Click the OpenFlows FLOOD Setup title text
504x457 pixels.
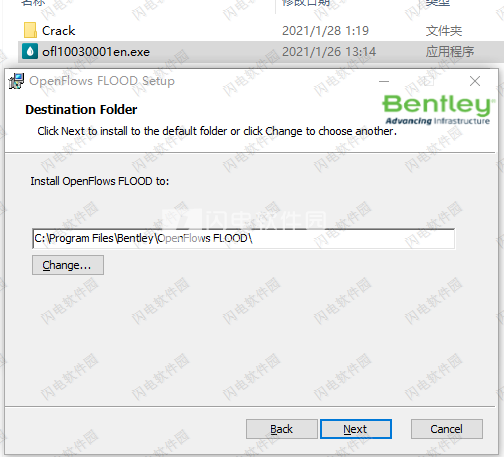(x=102, y=81)
